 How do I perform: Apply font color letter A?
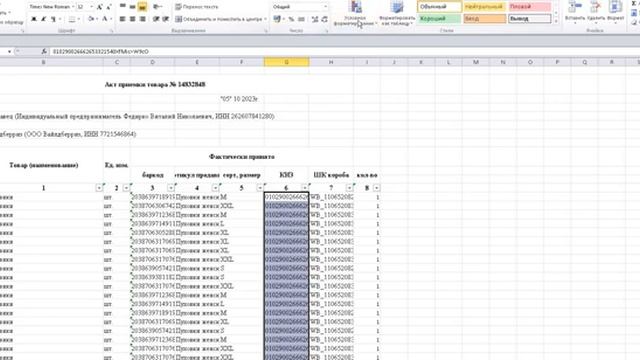click(104, 19)
